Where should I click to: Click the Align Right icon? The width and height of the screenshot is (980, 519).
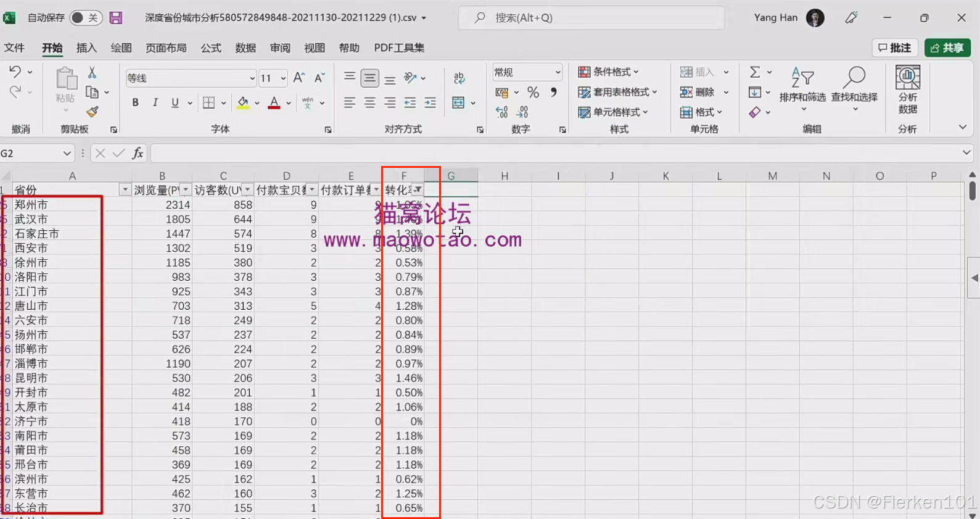(x=390, y=102)
